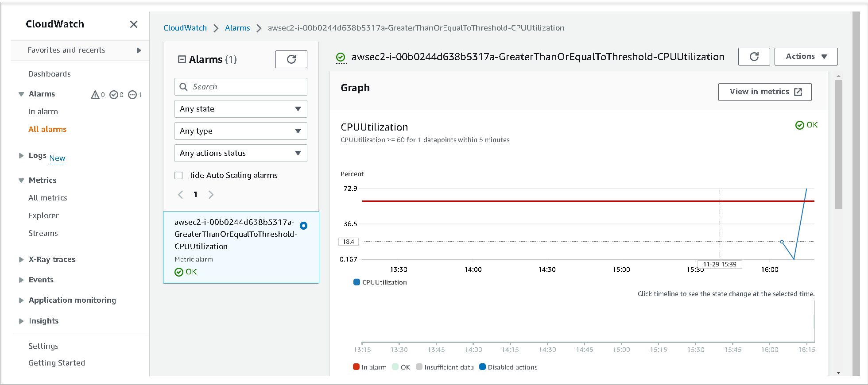The width and height of the screenshot is (868, 385).
Task: Click View in metrics button
Action: 765,92
